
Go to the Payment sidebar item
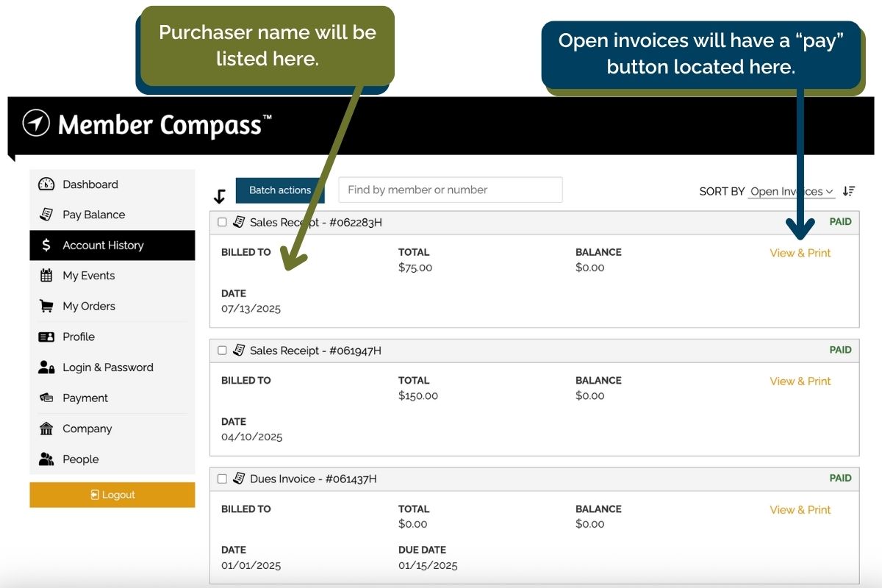[x=85, y=398]
